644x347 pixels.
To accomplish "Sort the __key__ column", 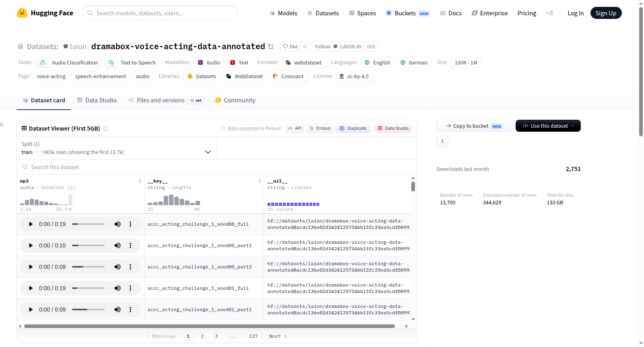I will (x=260, y=181).
